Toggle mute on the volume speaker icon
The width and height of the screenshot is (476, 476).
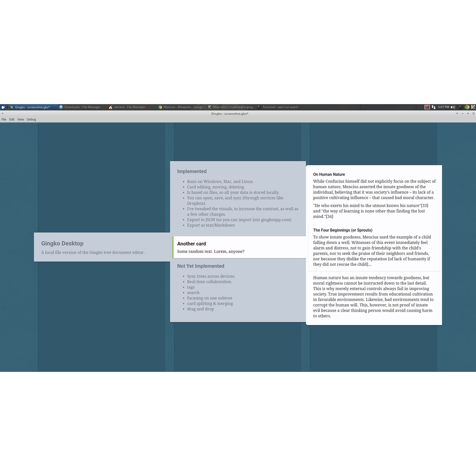click(x=453, y=107)
